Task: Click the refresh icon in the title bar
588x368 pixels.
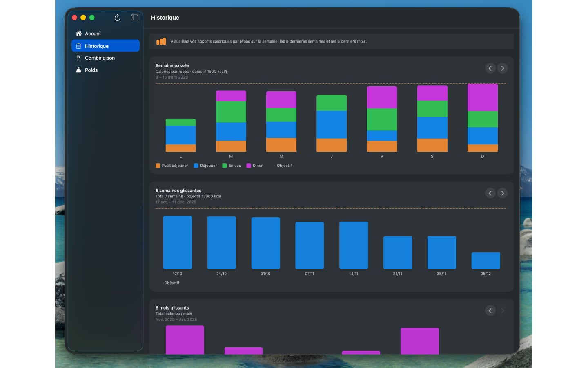Action: pos(117,18)
